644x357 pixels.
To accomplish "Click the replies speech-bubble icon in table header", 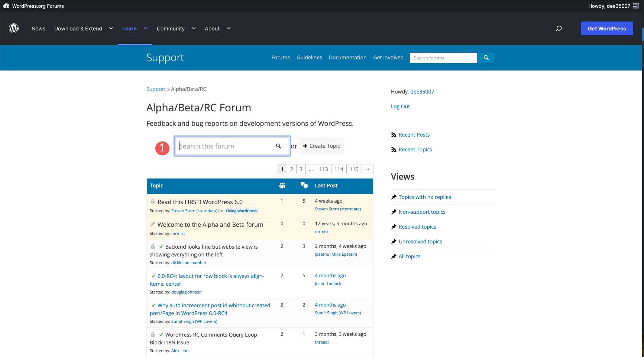I will pos(304,185).
